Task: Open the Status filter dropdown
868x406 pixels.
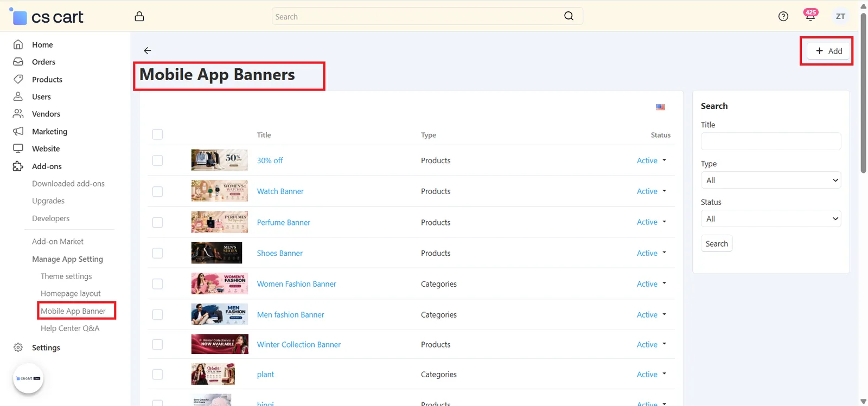Action: pos(771,218)
